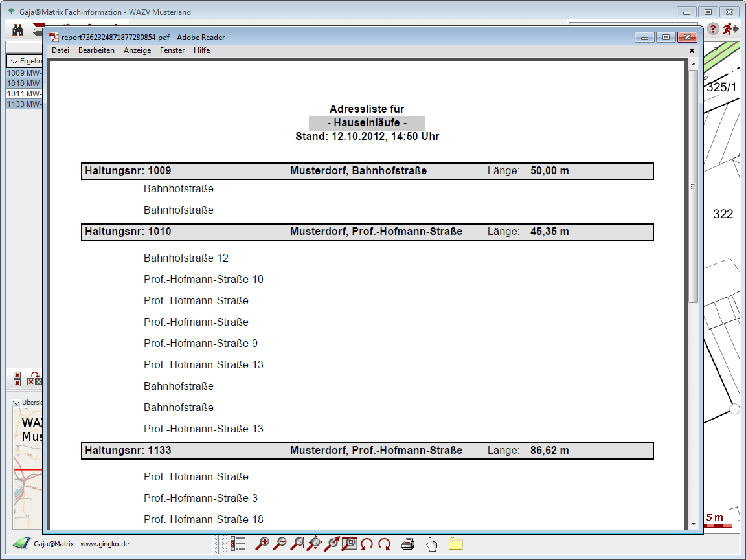Image resolution: width=746 pixels, height=560 pixels.
Task: Open the layer legend list icon
Action: [x=238, y=544]
